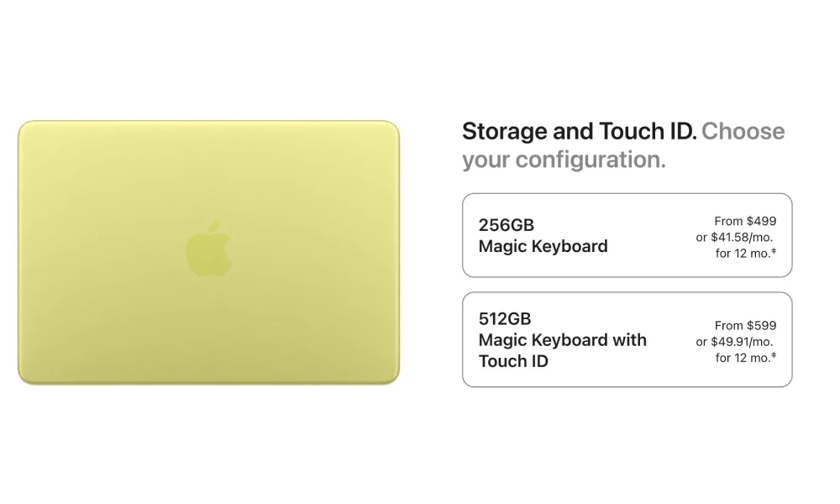The height and width of the screenshot is (504, 840).
Task: Select the 256GB Magic Keyboard configuration
Action: tap(627, 235)
